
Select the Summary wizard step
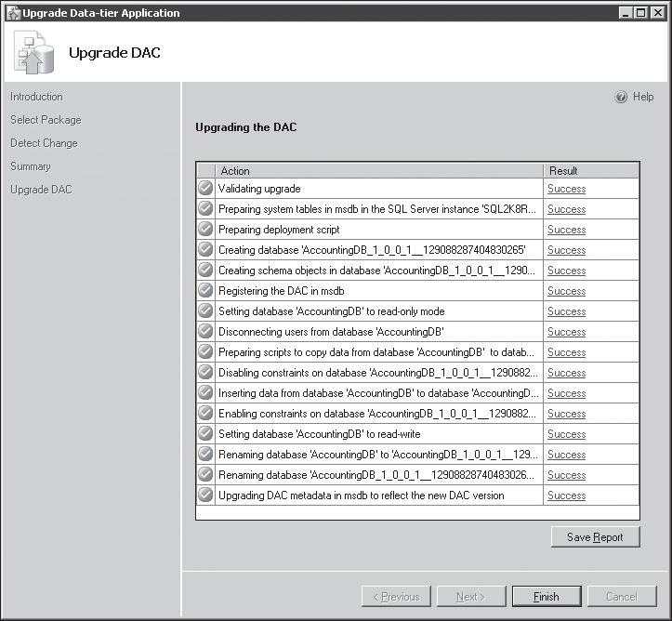pyautogui.click(x=31, y=166)
